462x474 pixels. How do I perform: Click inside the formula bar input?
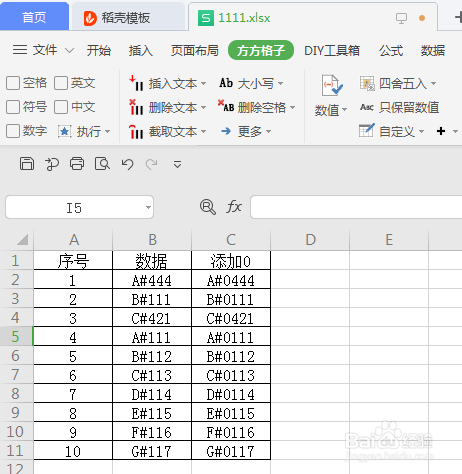pyautogui.click(x=356, y=207)
